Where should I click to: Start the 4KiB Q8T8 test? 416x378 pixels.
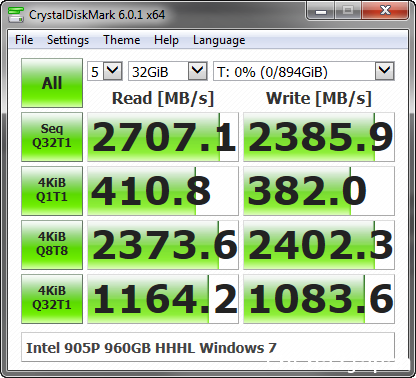click(x=52, y=245)
